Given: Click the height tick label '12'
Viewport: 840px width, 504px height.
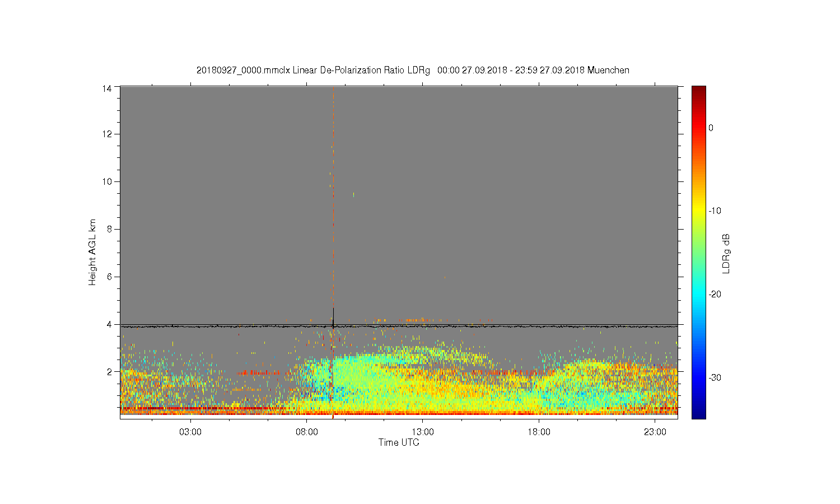Looking at the screenshot, I should [x=108, y=134].
